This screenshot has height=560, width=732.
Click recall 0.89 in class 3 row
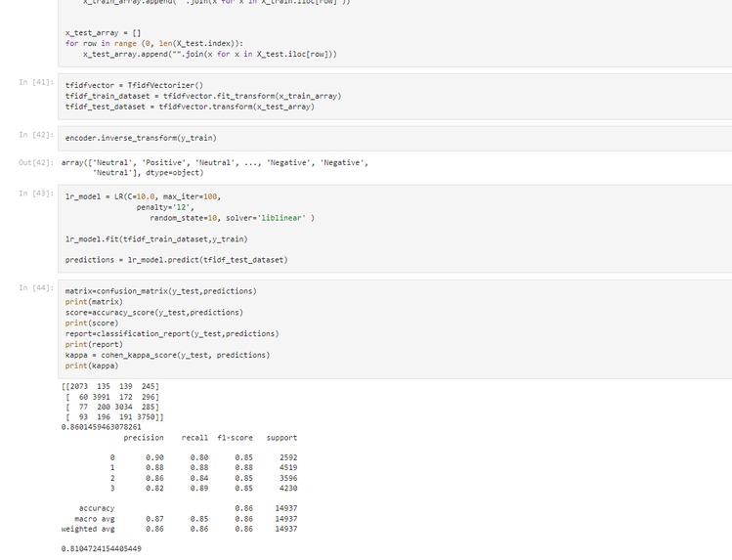[x=199, y=489]
